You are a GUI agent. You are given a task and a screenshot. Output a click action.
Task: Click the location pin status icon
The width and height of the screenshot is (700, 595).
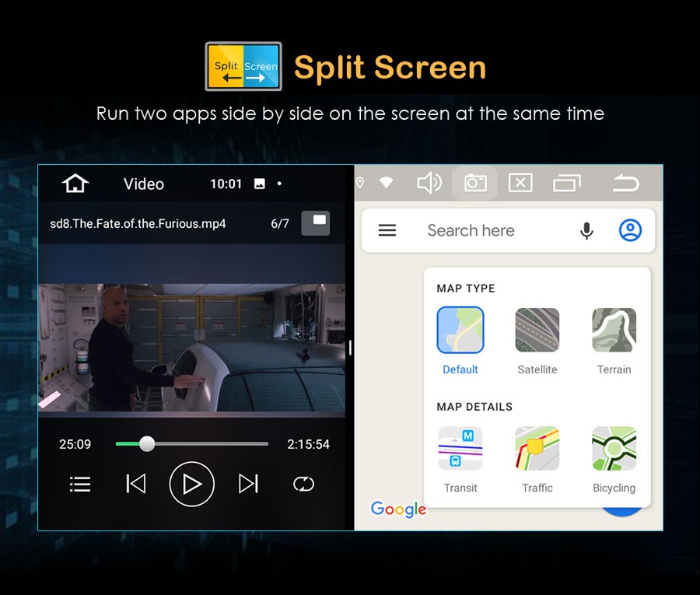[360, 183]
